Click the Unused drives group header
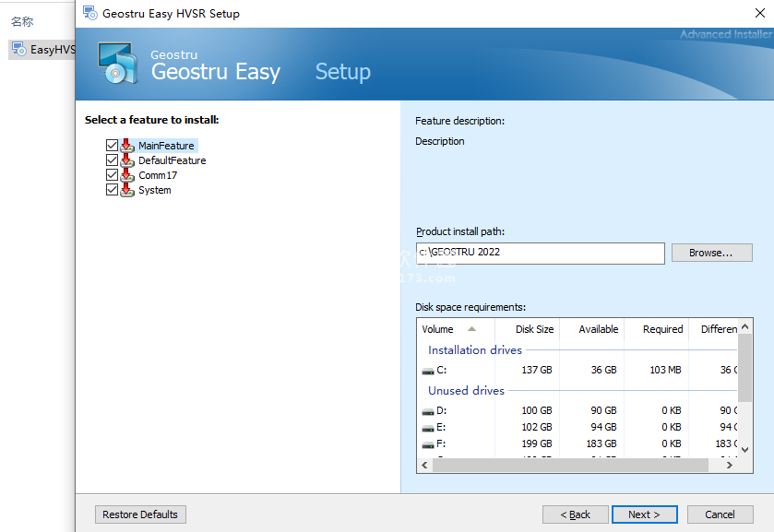This screenshot has height=532, width=774. (466, 390)
